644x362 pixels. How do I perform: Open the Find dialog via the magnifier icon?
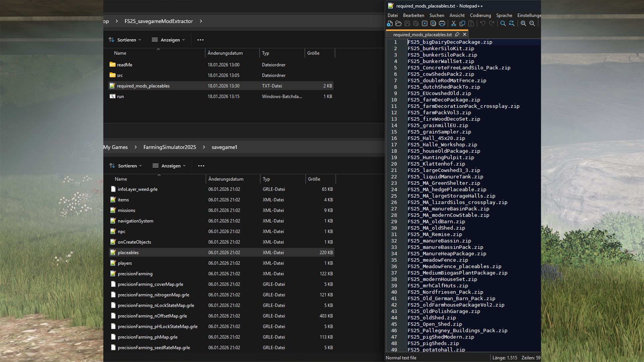pos(503,23)
